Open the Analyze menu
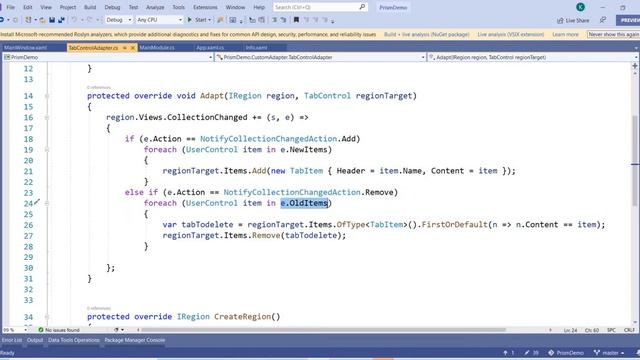Viewport: 640px width, 360px height. 155,7
